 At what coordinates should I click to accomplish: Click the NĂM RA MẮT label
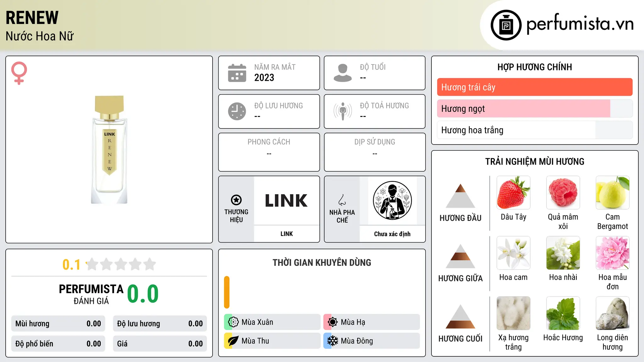point(275,67)
